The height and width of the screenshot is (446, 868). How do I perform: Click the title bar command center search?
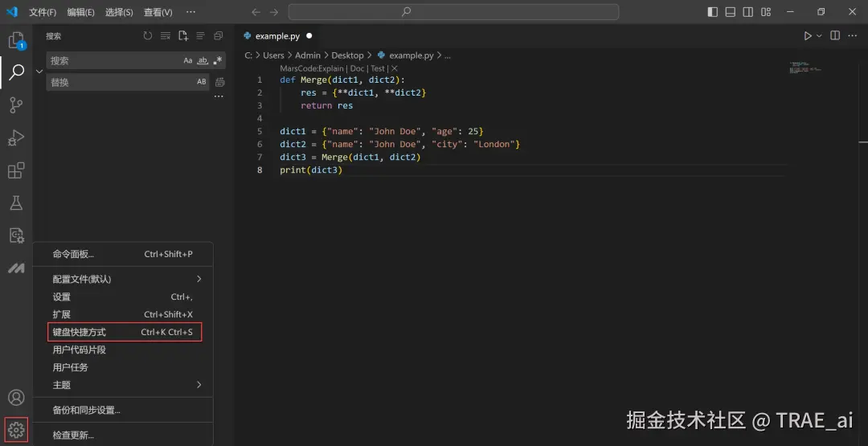click(453, 12)
